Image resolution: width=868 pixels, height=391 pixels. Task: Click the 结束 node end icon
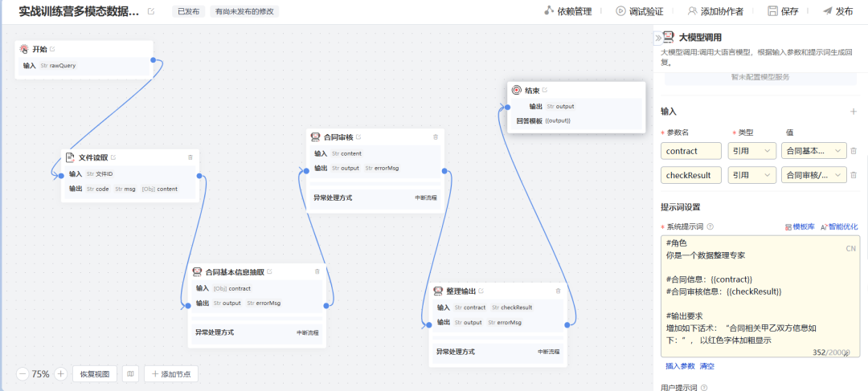click(x=517, y=90)
